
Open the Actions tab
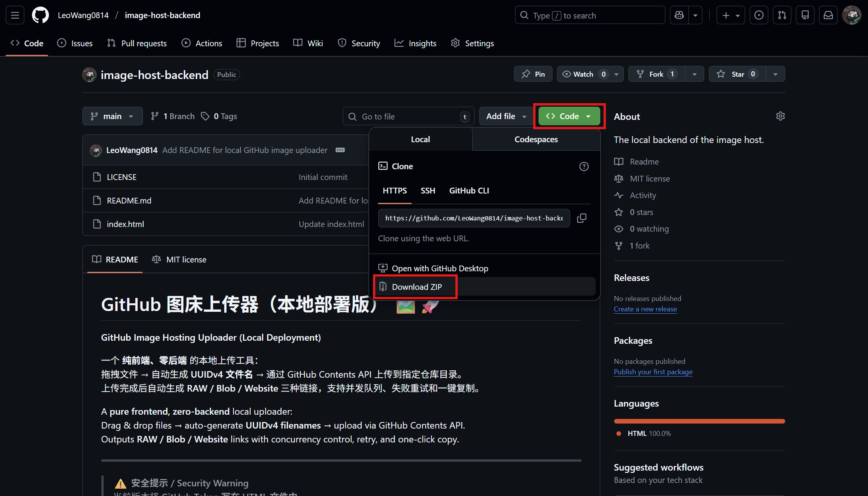201,43
